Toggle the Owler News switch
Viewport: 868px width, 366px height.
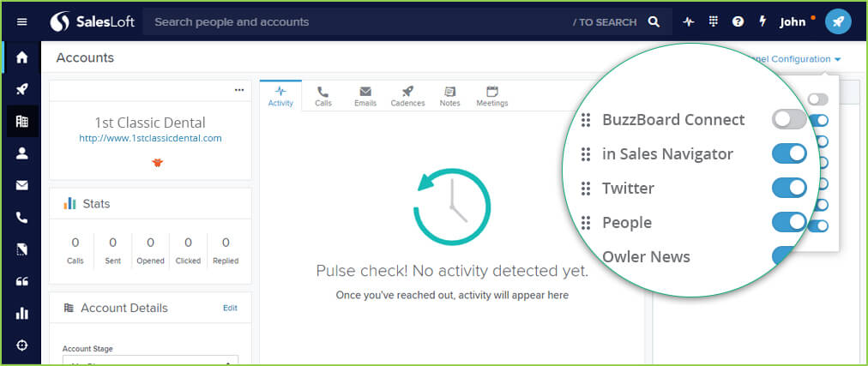tap(785, 256)
